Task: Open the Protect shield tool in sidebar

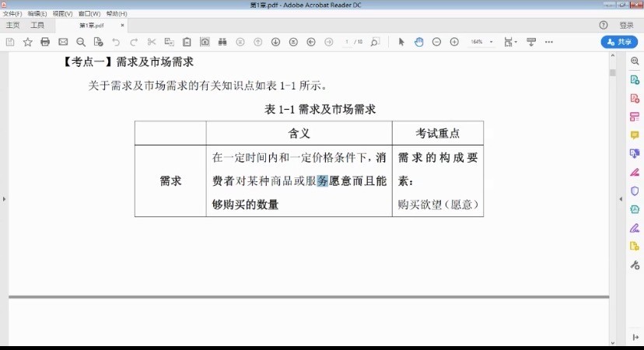Action: pyautogui.click(x=635, y=191)
